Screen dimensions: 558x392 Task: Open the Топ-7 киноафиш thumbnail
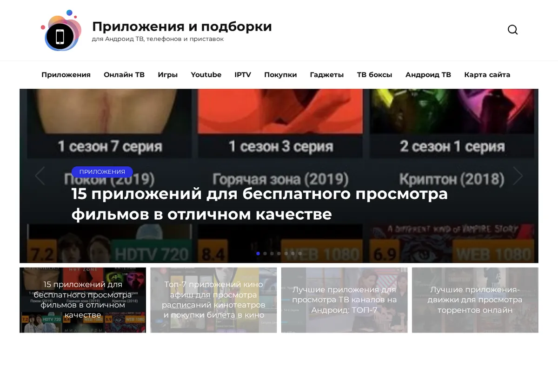[213, 300]
